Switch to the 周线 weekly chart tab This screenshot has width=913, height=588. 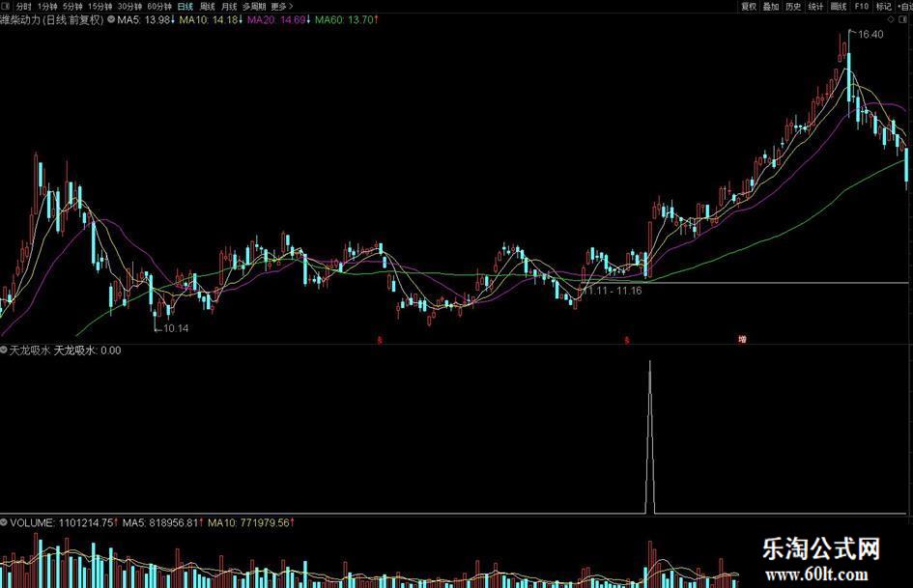[x=208, y=7]
